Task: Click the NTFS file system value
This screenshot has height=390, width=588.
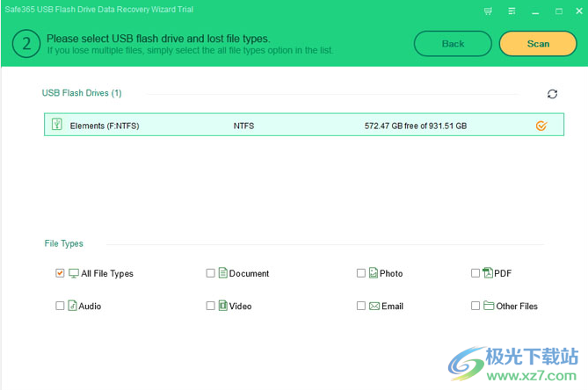Action: click(x=243, y=126)
